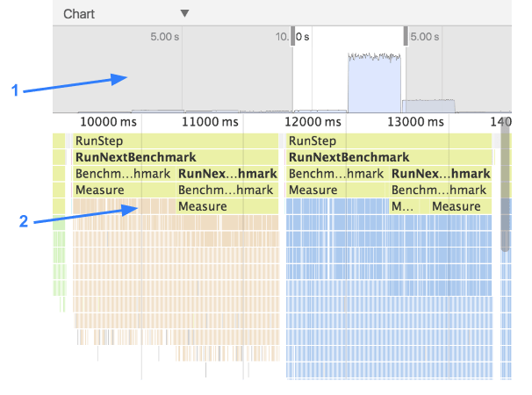This screenshot has width=532, height=395.
Task: Click the right overview selection handle
Action: pos(406,36)
